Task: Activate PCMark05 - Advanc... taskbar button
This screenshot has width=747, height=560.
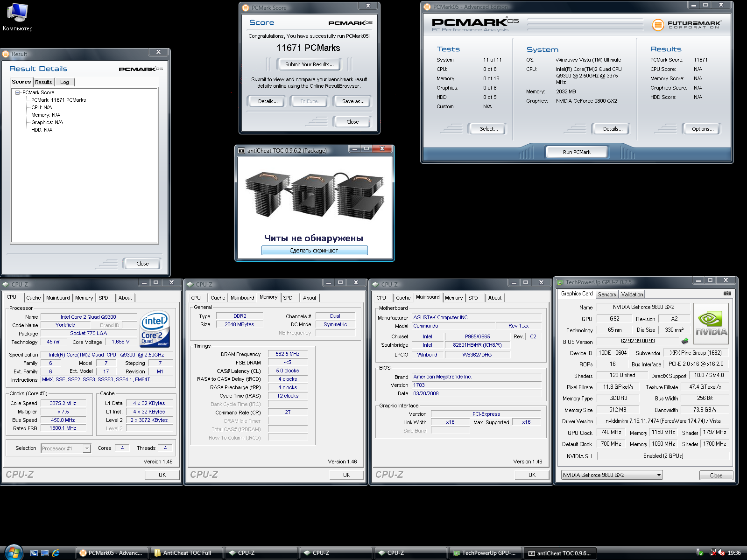Action: [112, 553]
